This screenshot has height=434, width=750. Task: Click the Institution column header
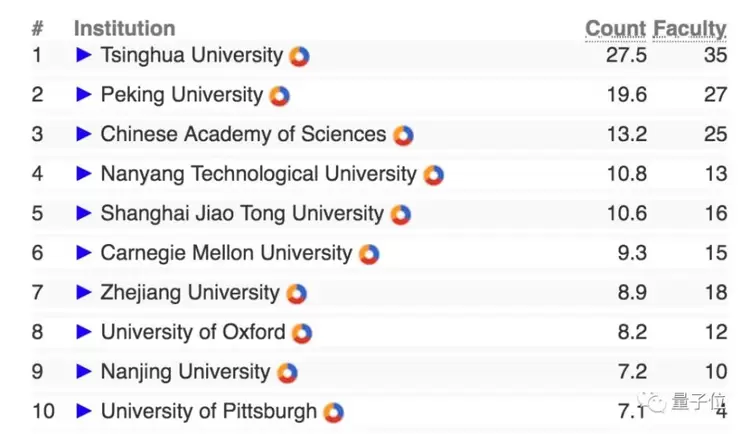(124, 29)
